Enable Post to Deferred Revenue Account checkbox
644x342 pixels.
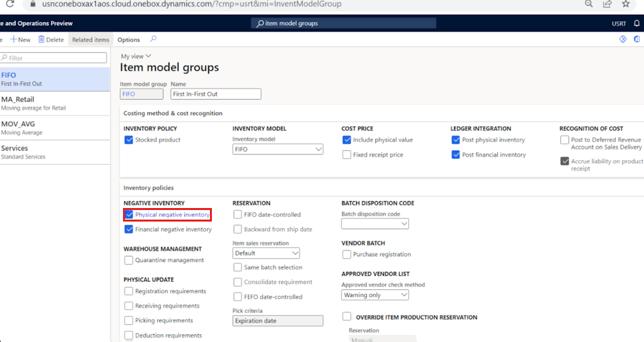click(565, 140)
